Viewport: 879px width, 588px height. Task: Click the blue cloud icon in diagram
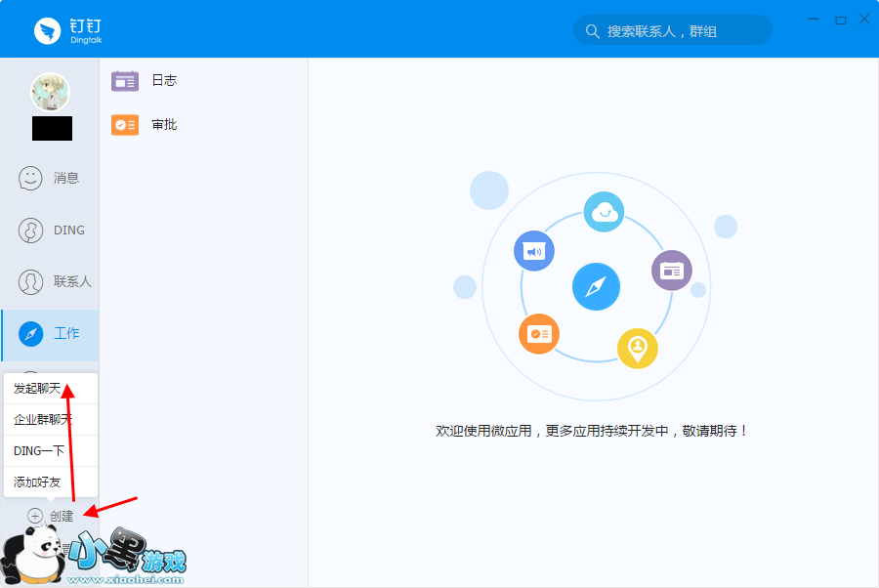click(x=604, y=212)
